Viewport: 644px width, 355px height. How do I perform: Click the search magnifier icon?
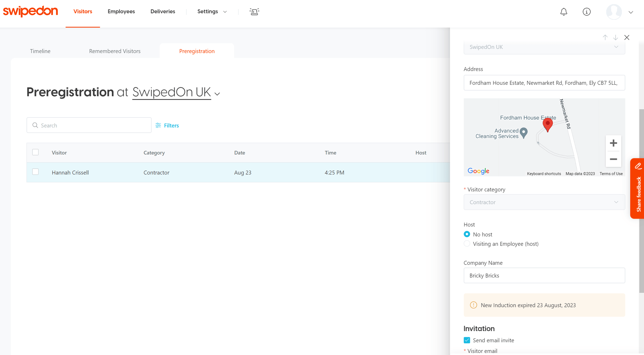(x=35, y=125)
